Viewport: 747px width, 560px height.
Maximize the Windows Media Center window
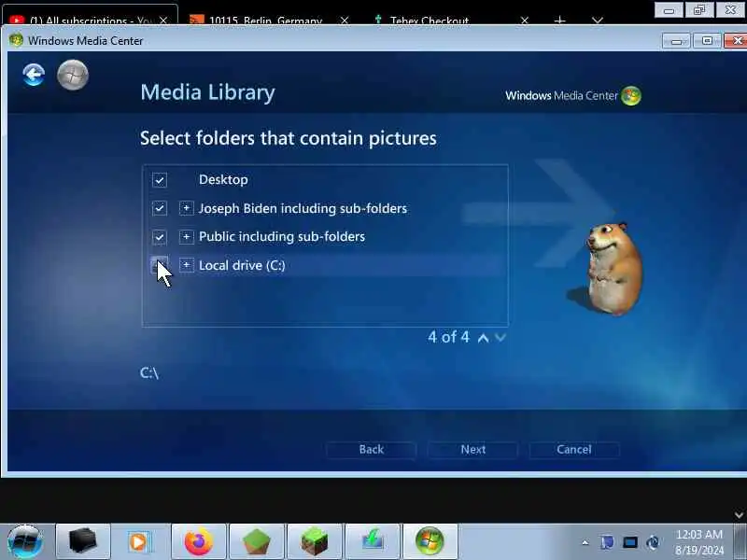[707, 41]
